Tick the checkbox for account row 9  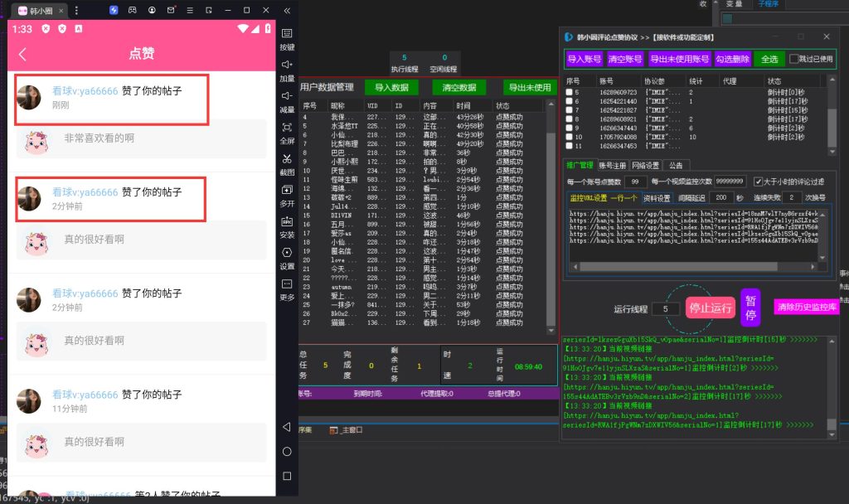tap(569, 128)
